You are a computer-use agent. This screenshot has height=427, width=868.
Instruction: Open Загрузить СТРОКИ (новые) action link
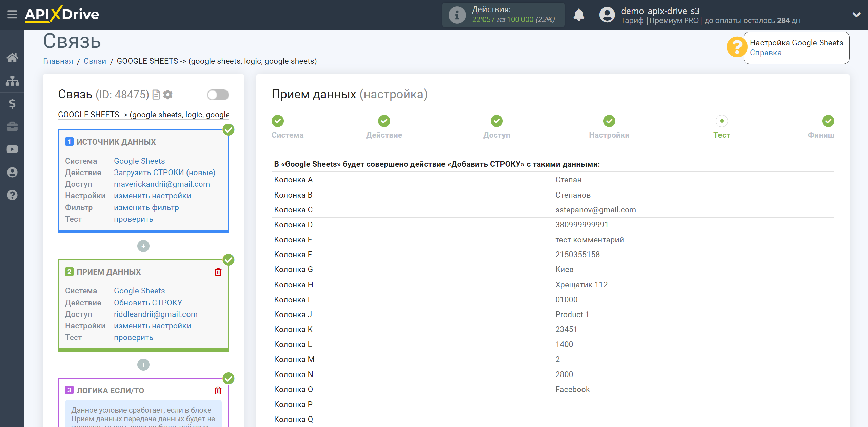point(164,172)
